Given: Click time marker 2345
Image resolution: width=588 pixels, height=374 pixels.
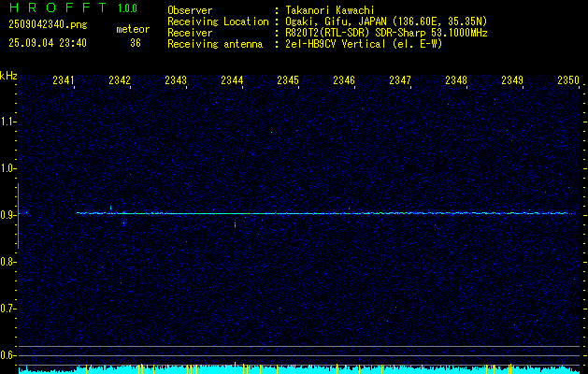Looking at the screenshot, I should pyautogui.click(x=288, y=79).
